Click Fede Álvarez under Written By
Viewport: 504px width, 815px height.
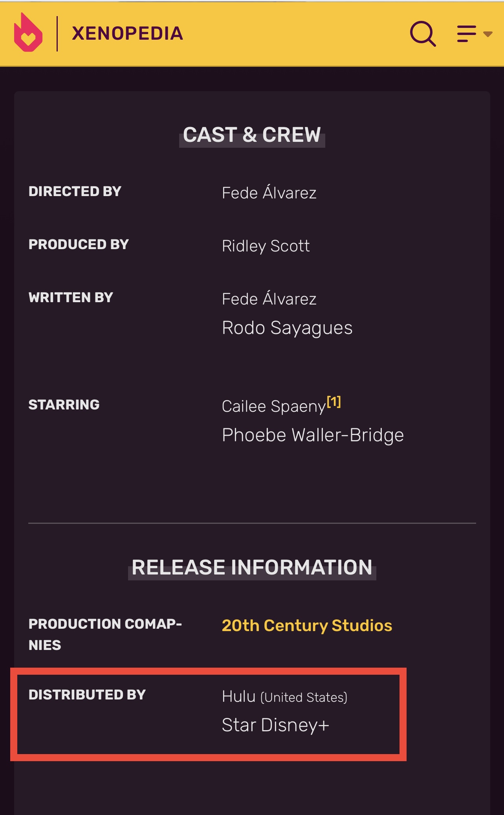coord(269,299)
